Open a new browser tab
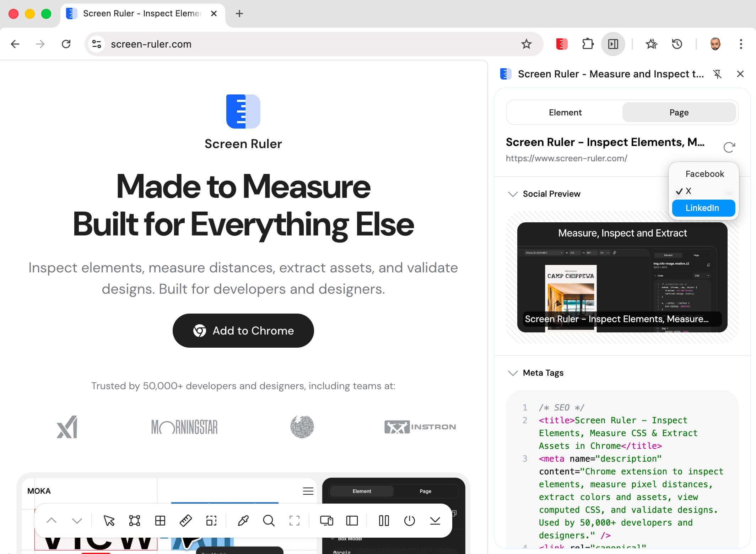The height and width of the screenshot is (554, 756). click(239, 13)
